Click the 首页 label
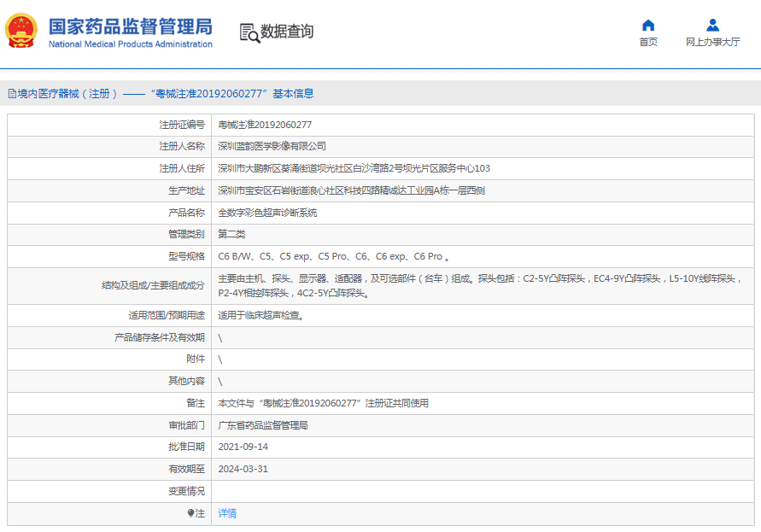The height and width of the screenshot is (532, 761). click(648, 42)
